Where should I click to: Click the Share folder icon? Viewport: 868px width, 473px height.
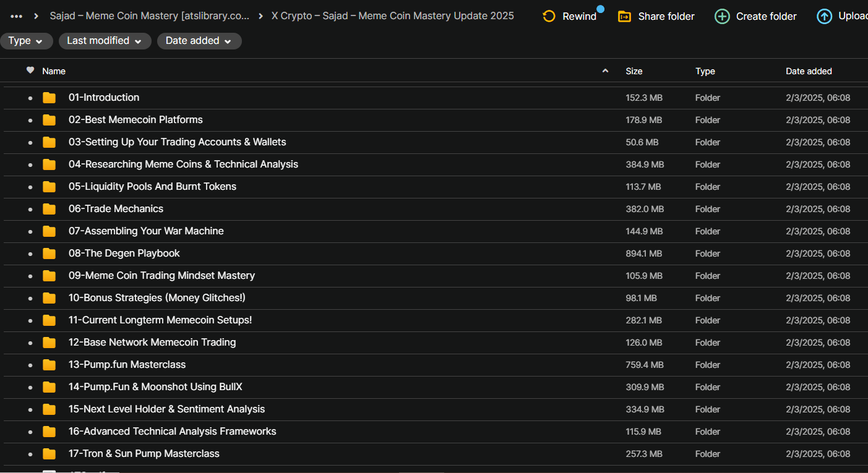tap(624, 16)
